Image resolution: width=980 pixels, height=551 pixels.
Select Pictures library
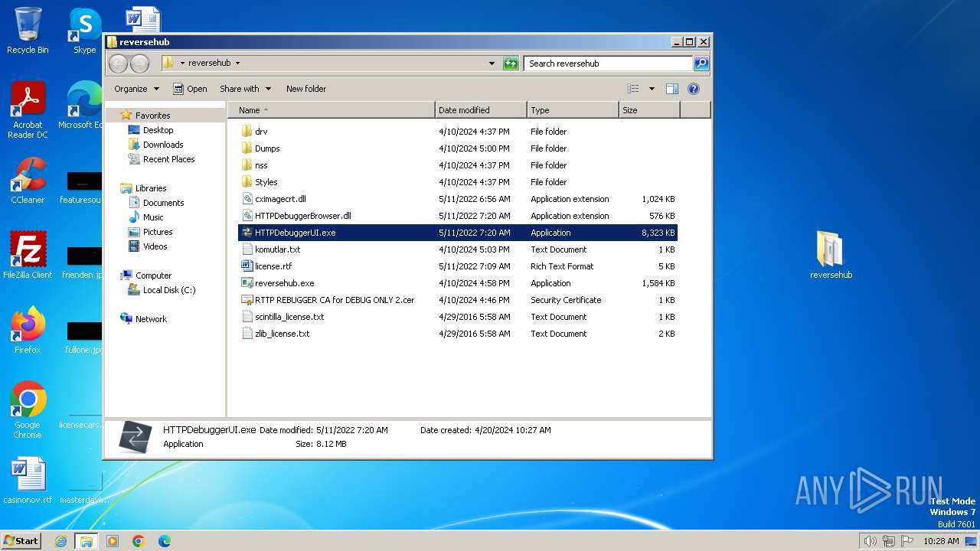[x=158, y=232]
